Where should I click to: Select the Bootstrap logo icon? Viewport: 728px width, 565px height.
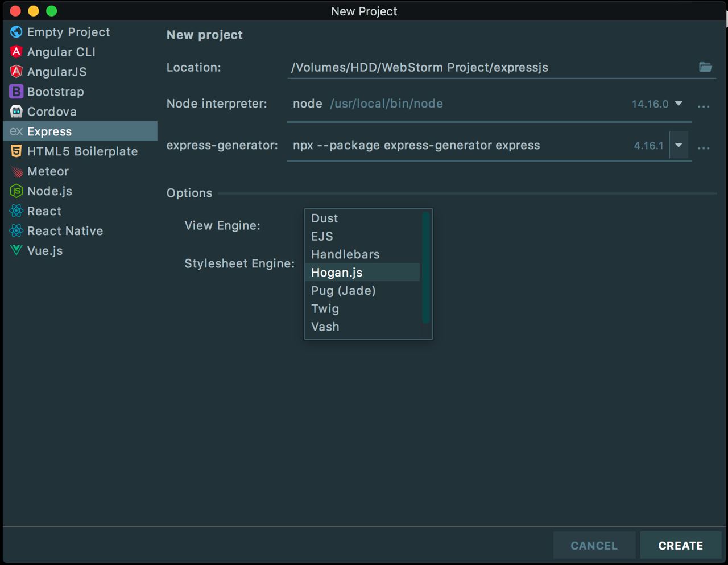[16, 92]
